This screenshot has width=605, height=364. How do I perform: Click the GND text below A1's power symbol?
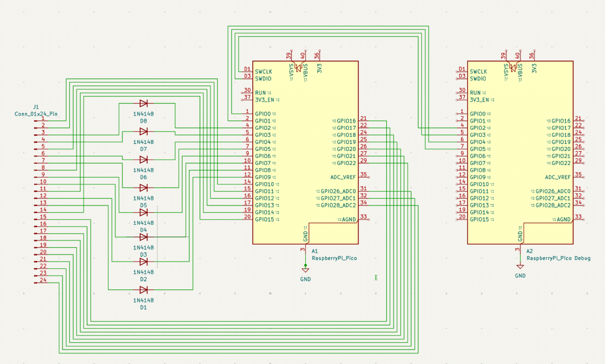[306, 279]
